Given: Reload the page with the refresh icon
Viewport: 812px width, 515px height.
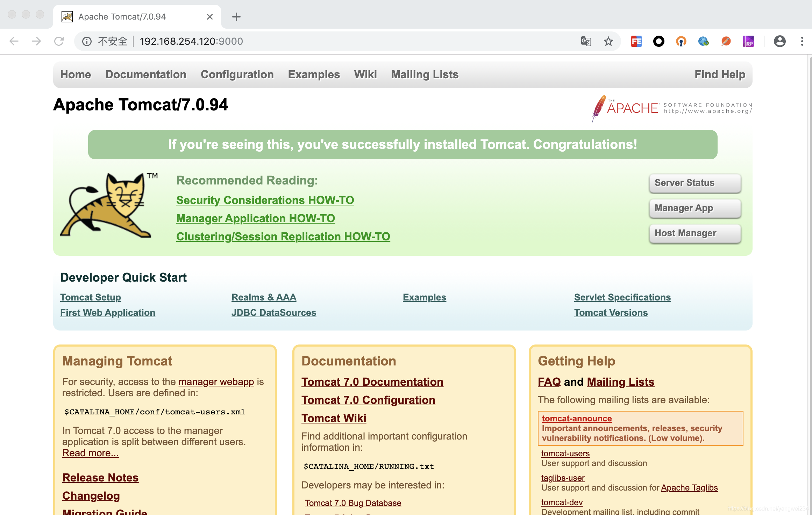Looking at the screenshot, I should coord(59,41).
